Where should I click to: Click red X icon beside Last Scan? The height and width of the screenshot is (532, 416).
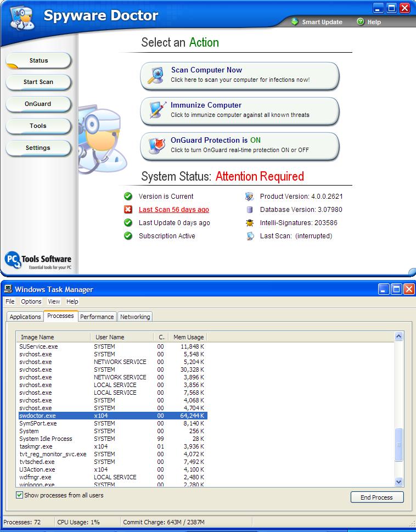128,209
